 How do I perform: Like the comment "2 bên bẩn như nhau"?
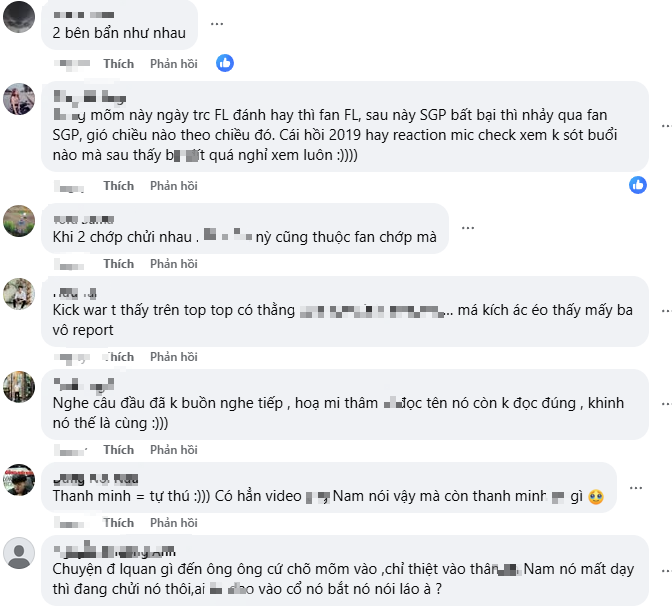pyautogui.click(x=118, y=64)
